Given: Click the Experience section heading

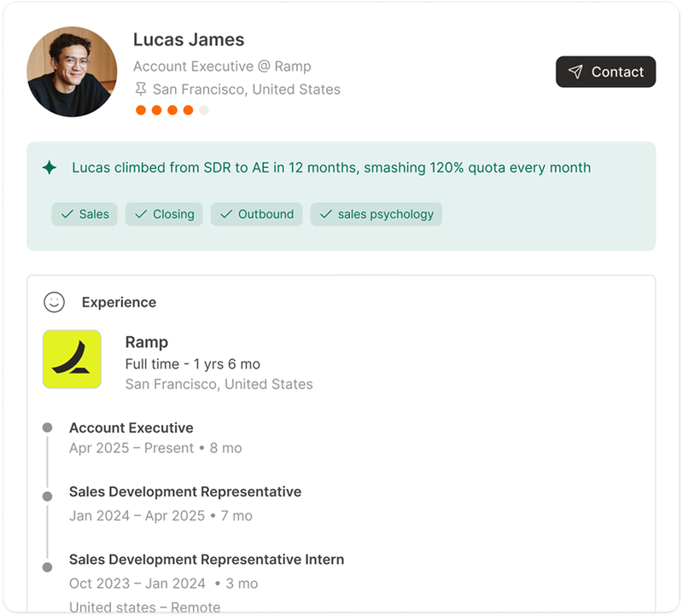Looking at the screenshot, I should (119, 302).
